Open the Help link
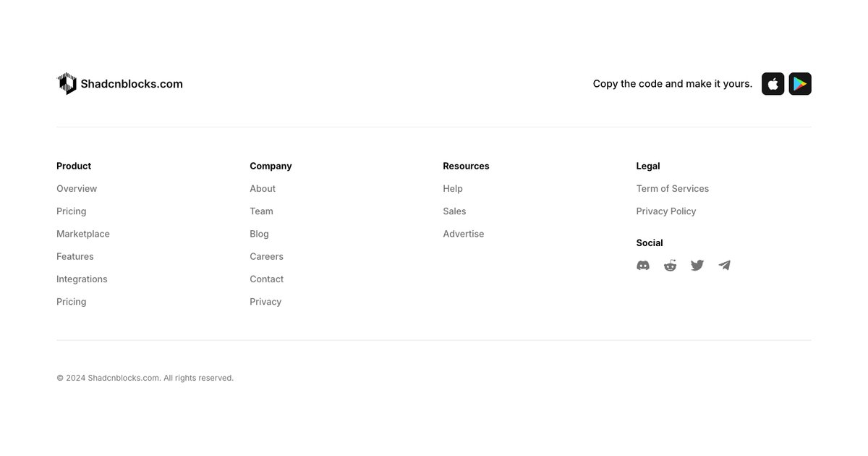The width and height of the screenshot is (868, 456). click(453, 189)
